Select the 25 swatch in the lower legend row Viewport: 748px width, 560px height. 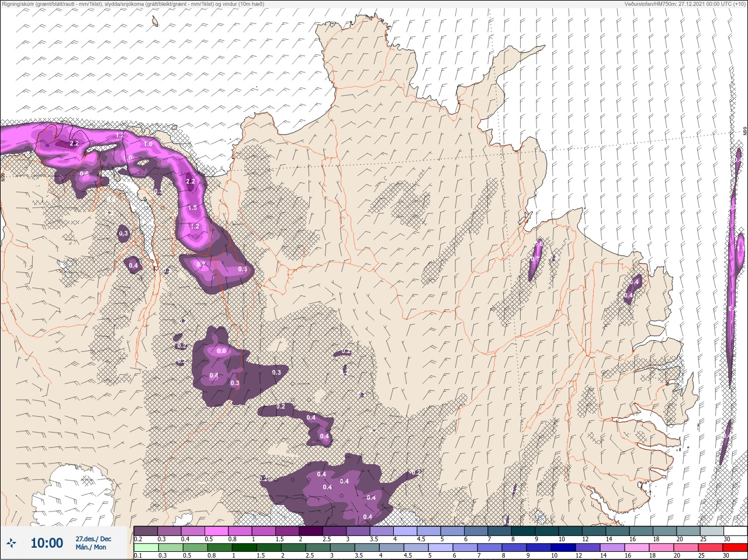(711, 548)
